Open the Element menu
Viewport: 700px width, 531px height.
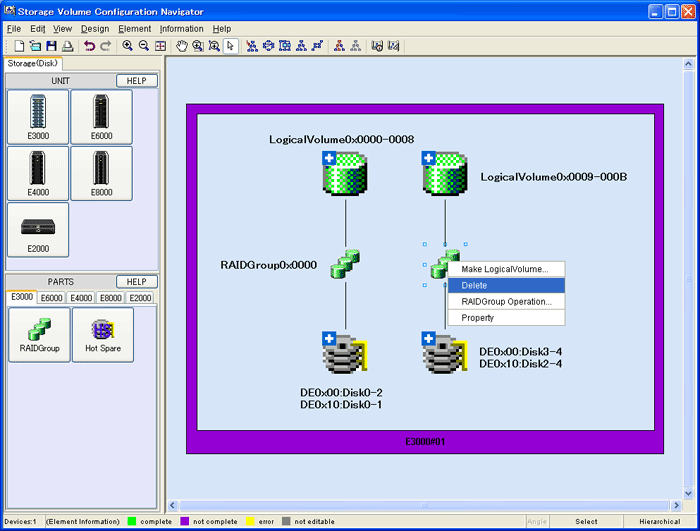coord(134,29)
